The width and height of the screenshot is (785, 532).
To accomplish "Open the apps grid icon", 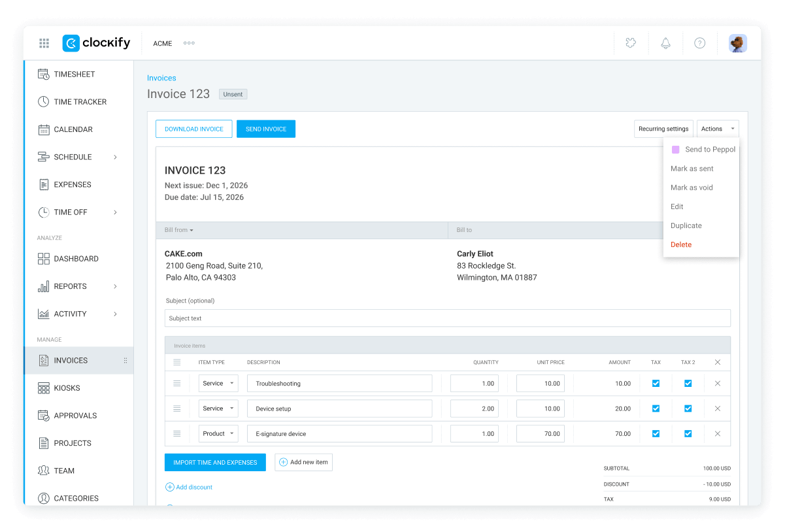I will pyautogui.click(x=44, y=43).
